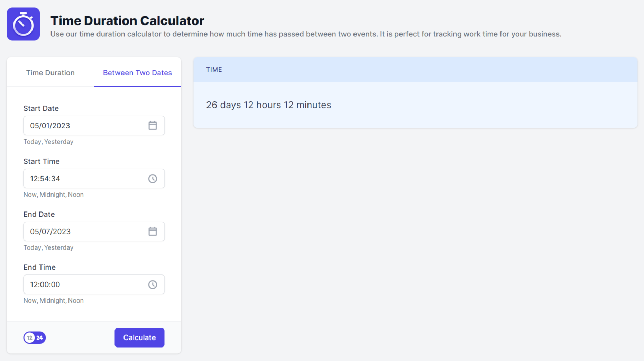644x361 pixels.
Task: Open the End Time clock picker icon
Action: [x=153, y=285]
